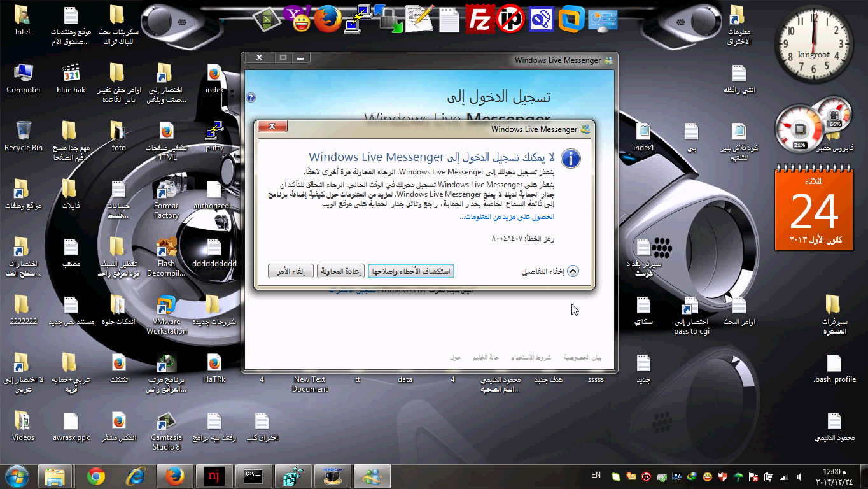Open the get more information link (الحصول على مزيد من المعلومات)
868x489 pixels.
pos(507,217)
